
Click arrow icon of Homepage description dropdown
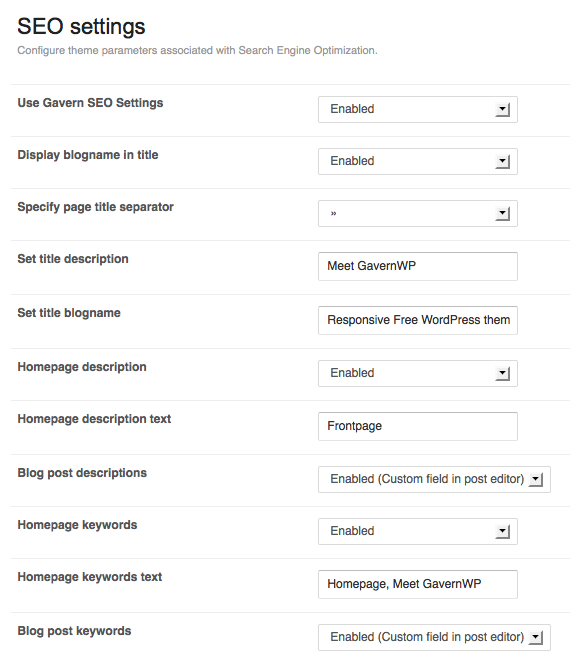(x=503, y=374)
